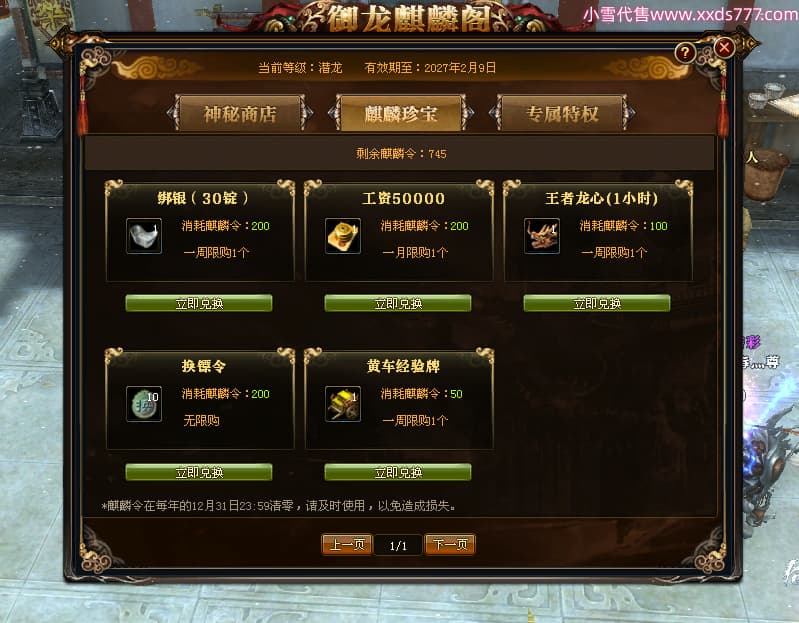Redeem 黄车经验牌 via 立即兑换
Viewport: 799px width, 623px height.
[x=398, y=472]
